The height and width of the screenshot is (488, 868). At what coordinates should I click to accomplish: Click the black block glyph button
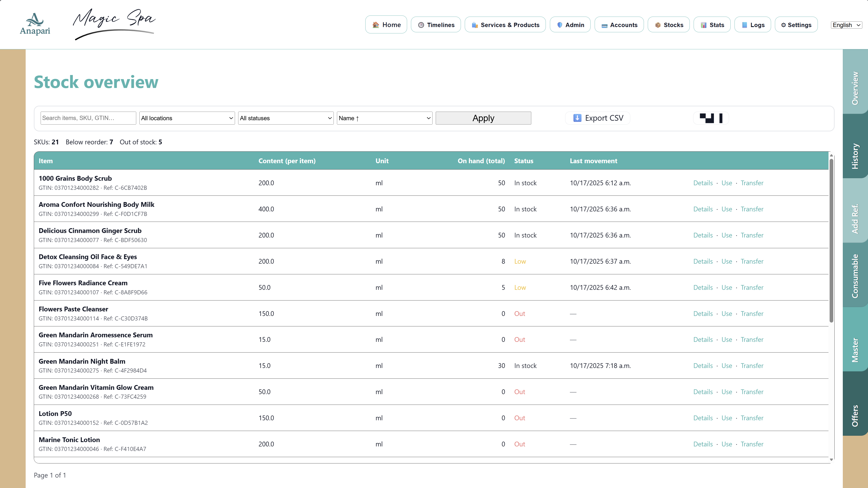click(711, 118)
